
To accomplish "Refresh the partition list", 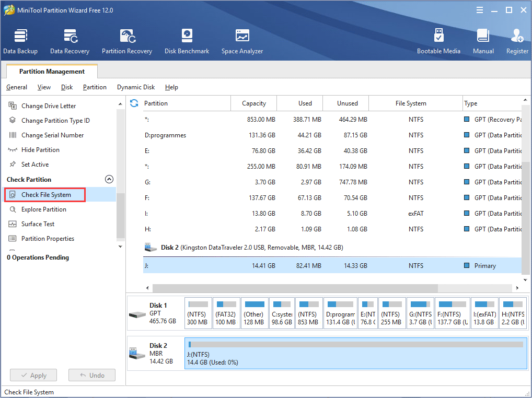I will pyautogui.click(x=134, y=103).
